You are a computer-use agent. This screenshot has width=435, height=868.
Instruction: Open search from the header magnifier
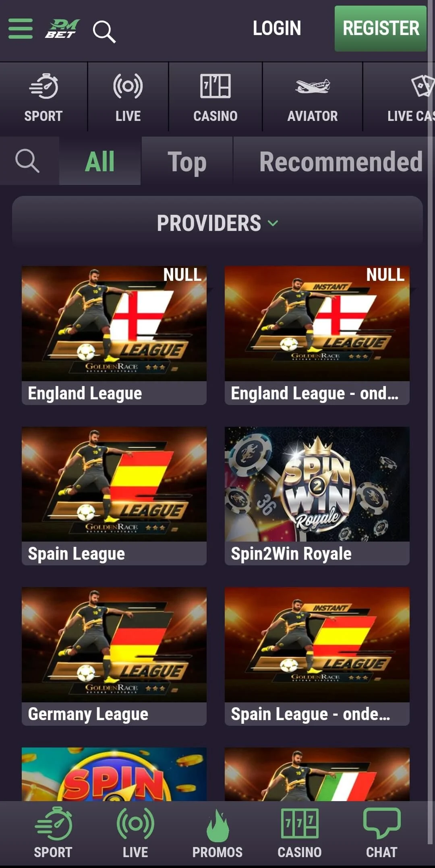click(104, 32)
